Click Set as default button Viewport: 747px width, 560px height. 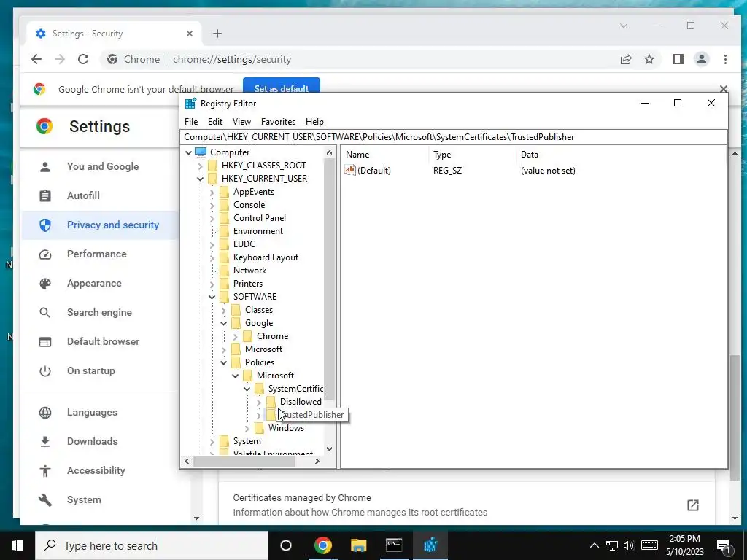tap(282, 88)
